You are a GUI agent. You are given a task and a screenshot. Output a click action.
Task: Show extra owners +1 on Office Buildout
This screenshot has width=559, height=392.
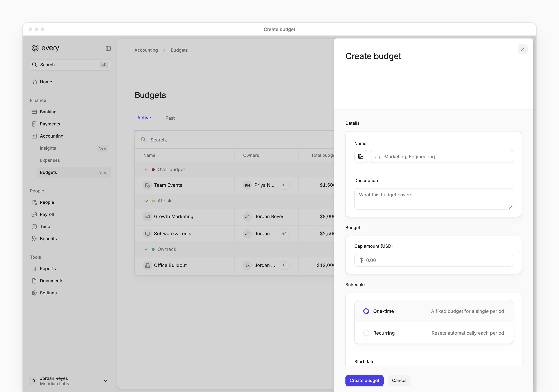point(284,265)
